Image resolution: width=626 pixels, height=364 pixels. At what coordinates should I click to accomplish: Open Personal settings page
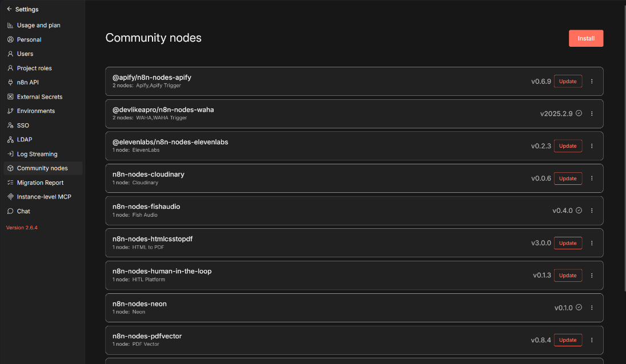click(x=43, y=39)
